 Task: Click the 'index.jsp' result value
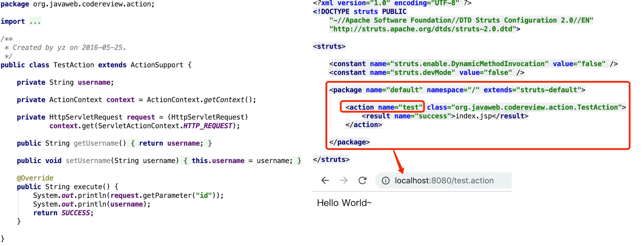coord(474,116)
